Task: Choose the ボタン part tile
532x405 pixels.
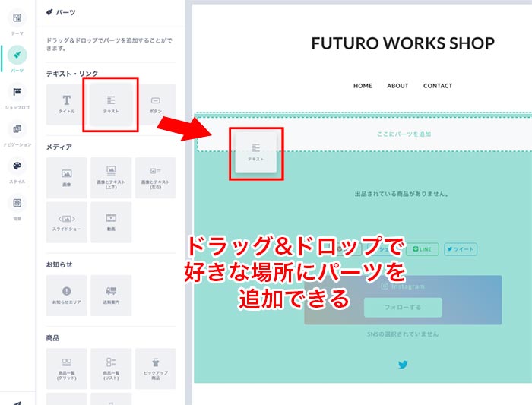Action: click(155, 104)
